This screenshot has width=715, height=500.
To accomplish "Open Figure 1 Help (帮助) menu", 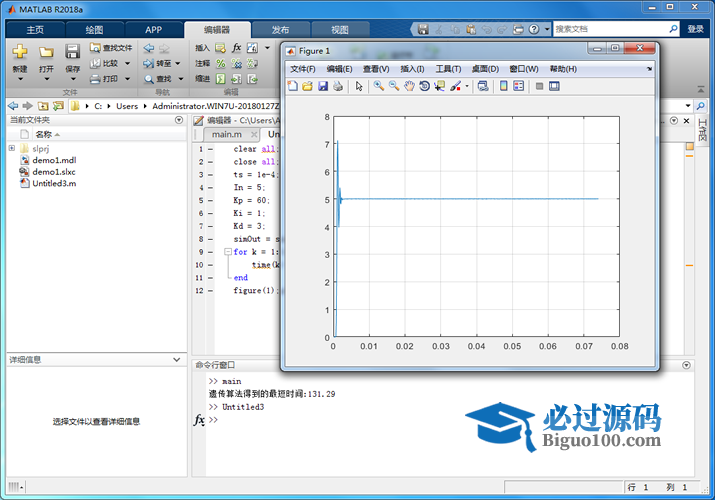I will tap(563, 69).
